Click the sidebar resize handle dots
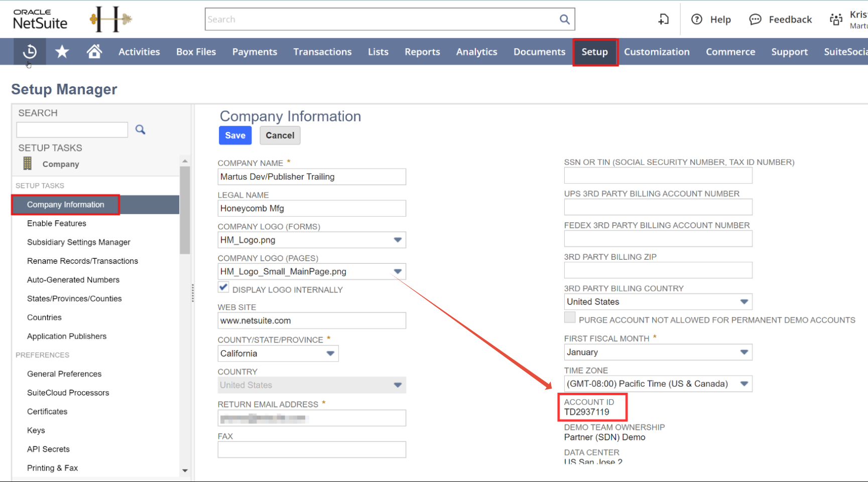Image resolution: width=868 pixels, height=482 pixels. tap(193, 293)
